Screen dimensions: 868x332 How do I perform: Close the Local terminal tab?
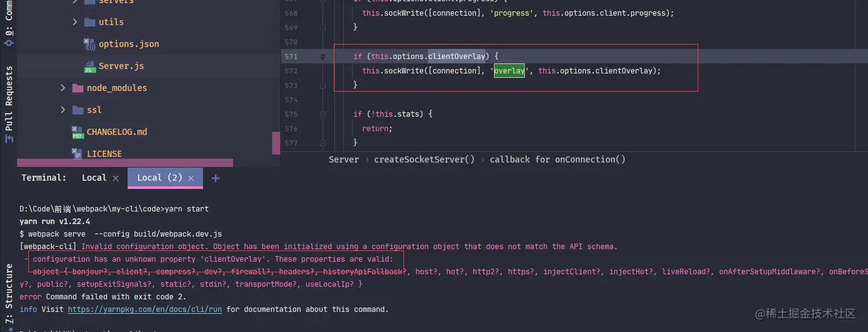point(116,178)
